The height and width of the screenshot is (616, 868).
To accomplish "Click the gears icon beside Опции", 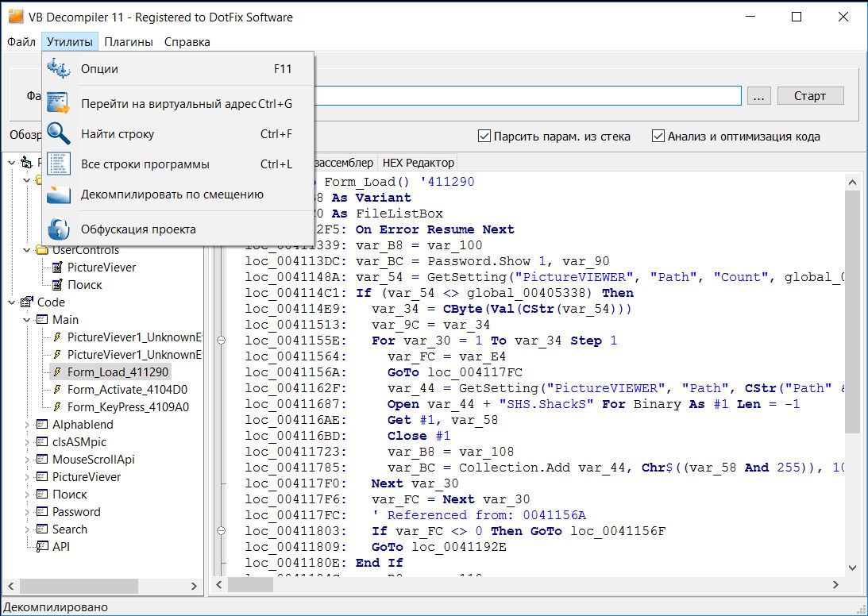I will [59, 69].
